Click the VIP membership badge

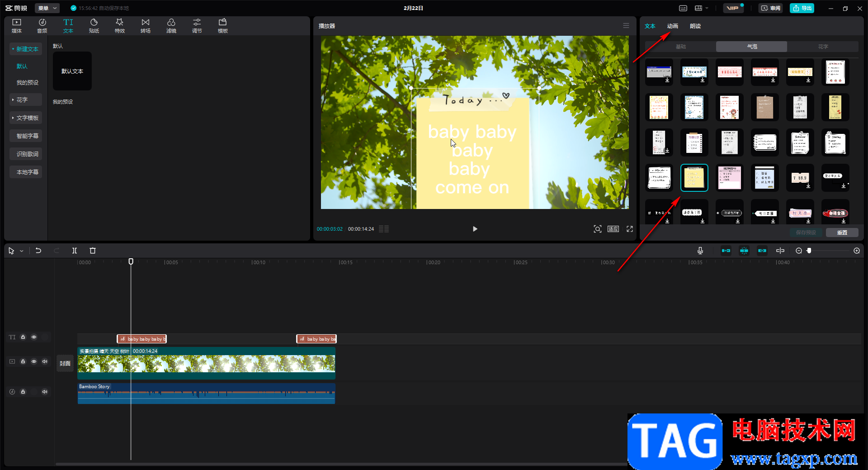pyautogui.click(x=733, y=8)
